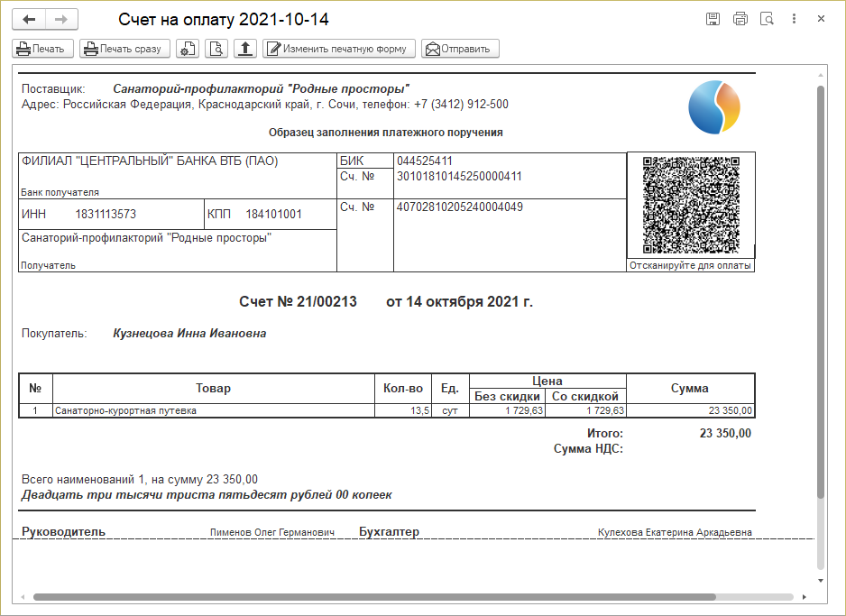Select account number 40702810205240004049

[x=460, y=207]
